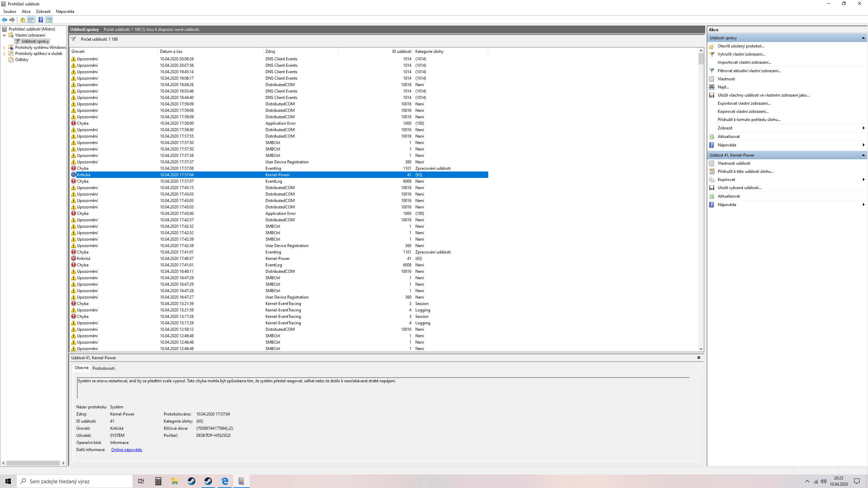Click the forward arrow toolbar icon
Image resolution: width=868 pixels, height=488 pixels.
pyautogui.click(x=12, y=20)
